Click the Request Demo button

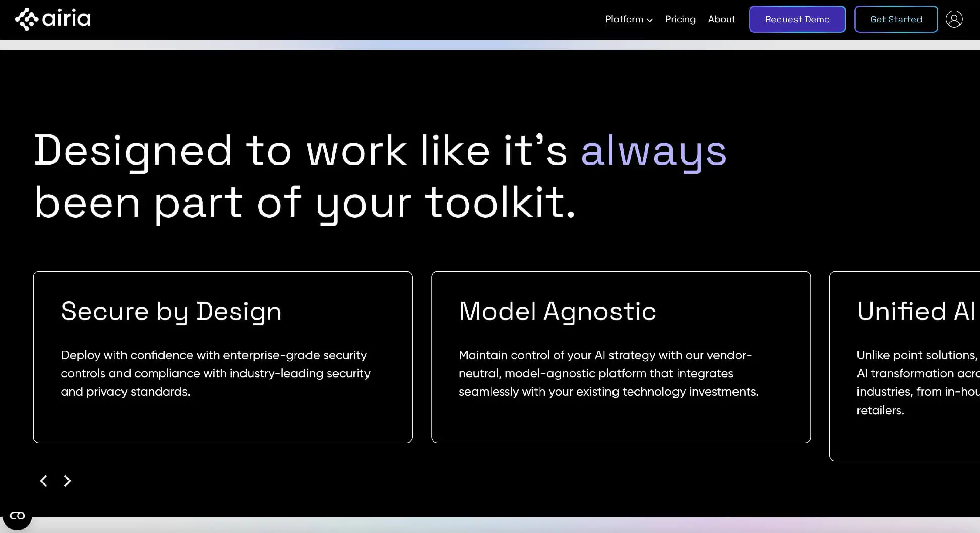797,19
